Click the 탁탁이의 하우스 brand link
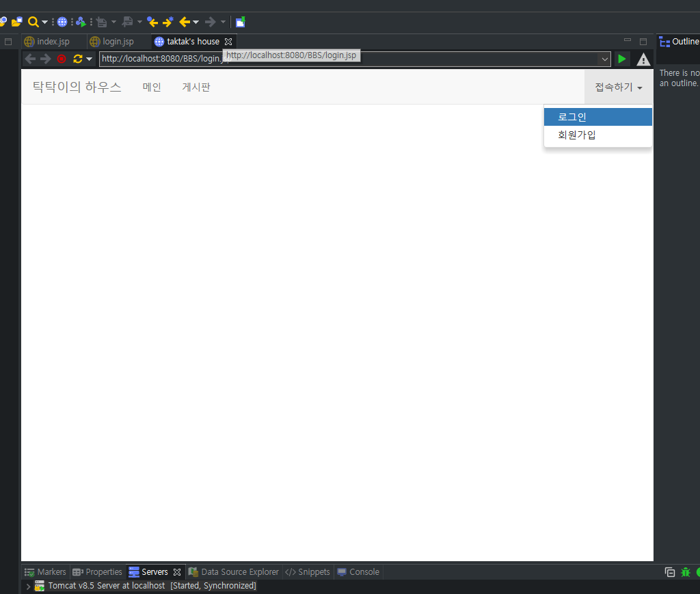Screen dimensions: 700x594 pyautogui.click(x=77, y=87)
